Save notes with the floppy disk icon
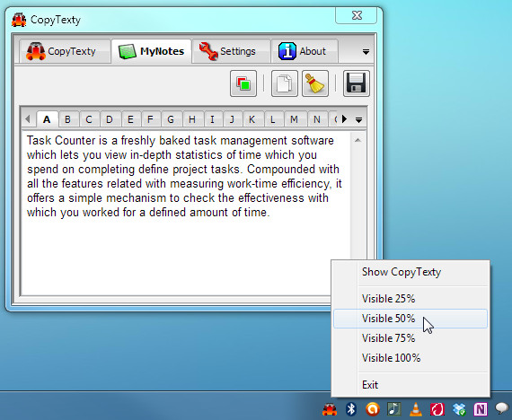This screenshot has width=512, height=420. 357,83
